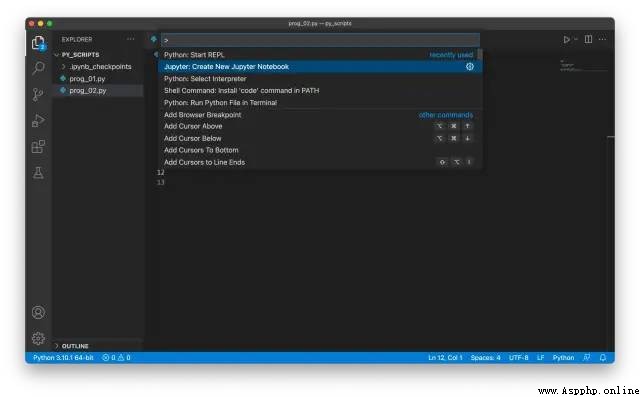Open notifications bell in status bar
This screenshot has width=640, height=397.
603,357
